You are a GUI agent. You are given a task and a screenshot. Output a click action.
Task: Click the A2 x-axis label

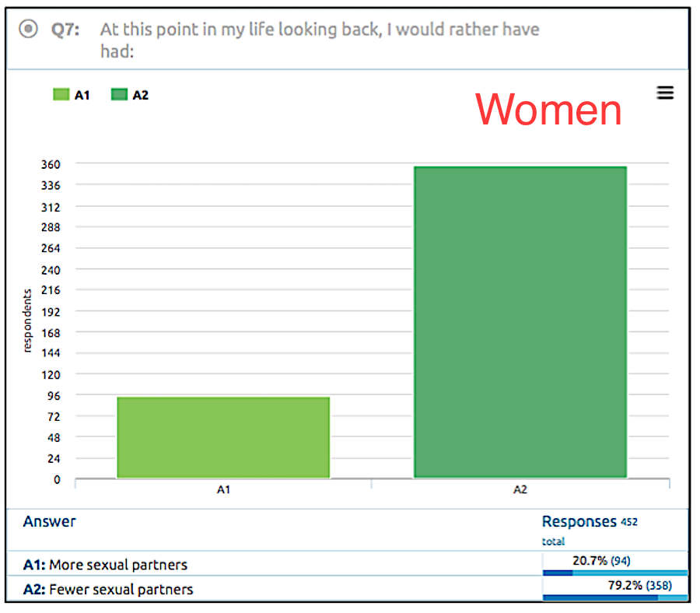pyautogui.click(x=520, y=490)
